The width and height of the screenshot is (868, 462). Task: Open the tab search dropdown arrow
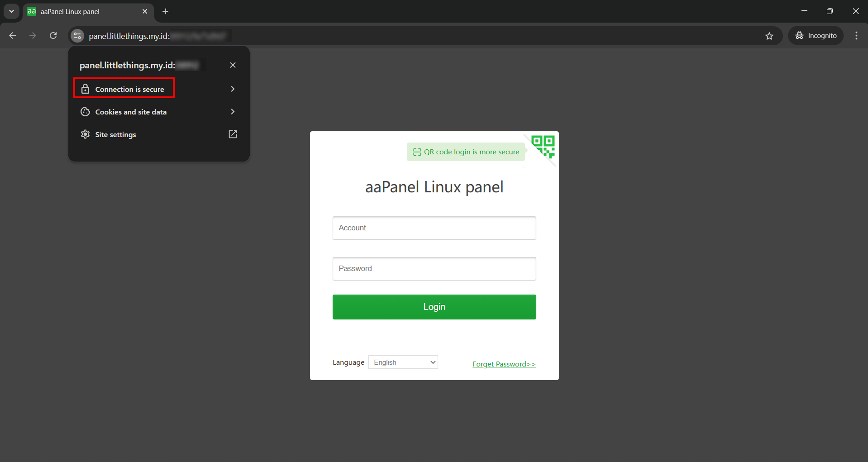[x=11, y=11]
